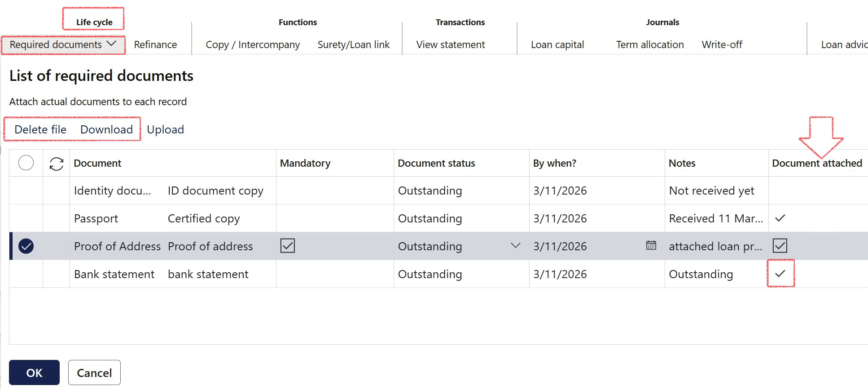Open the Refinance menu item
This screenshot has width=868, height=390.
tap(155, 44)
